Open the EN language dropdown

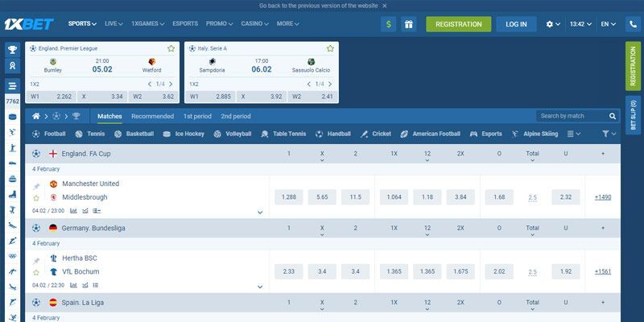point(609,24)
